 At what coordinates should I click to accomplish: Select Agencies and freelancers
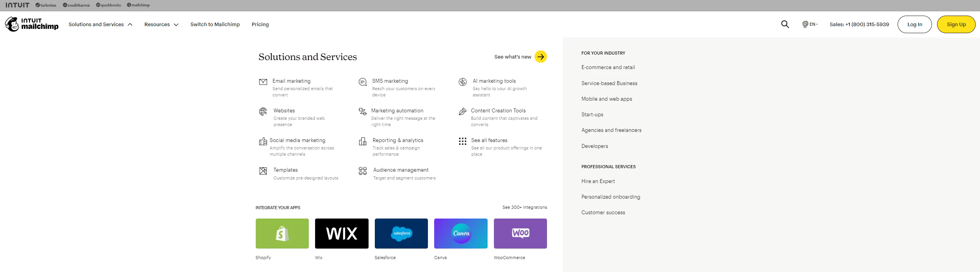tap(611, 130)
